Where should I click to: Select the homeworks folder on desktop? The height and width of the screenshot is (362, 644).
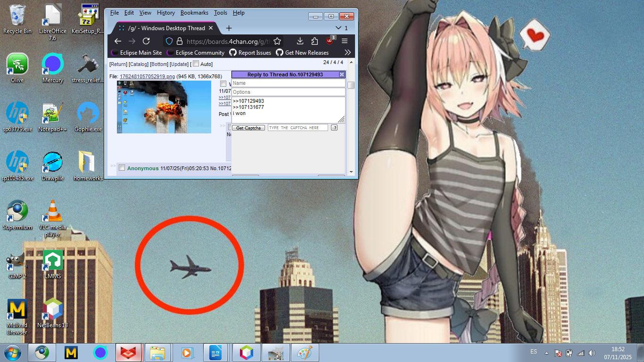(x=88, y=166)
